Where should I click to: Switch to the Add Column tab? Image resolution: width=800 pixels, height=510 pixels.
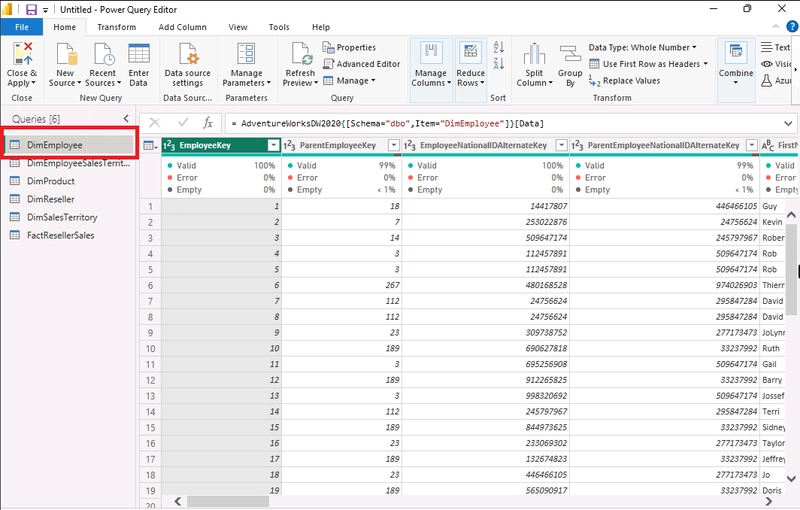click(x=182, y=27)
